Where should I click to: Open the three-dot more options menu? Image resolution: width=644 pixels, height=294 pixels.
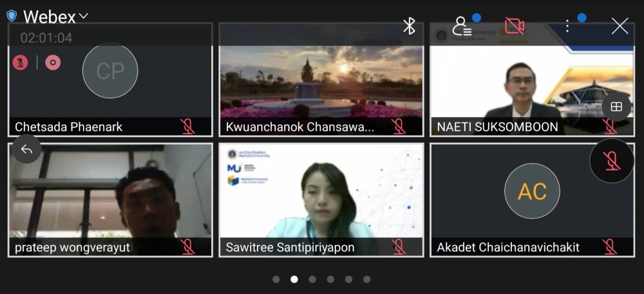567,26
